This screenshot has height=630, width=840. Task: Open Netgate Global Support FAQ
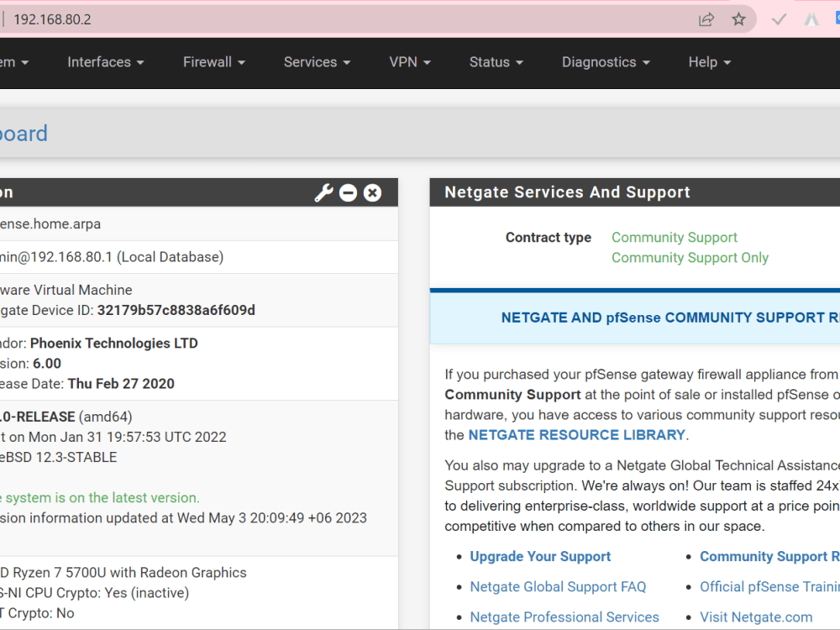[558, 587]
